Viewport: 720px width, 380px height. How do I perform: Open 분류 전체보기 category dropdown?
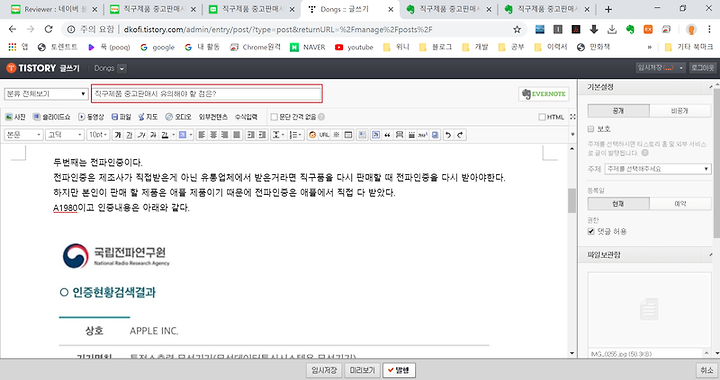46,94
